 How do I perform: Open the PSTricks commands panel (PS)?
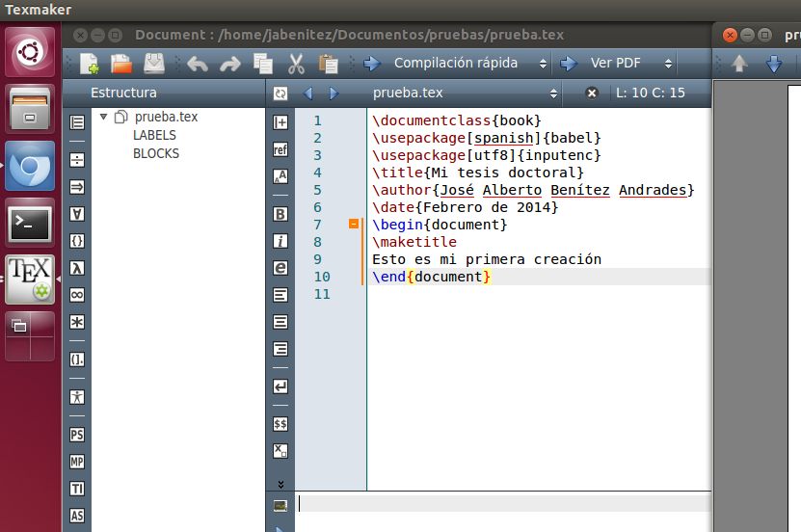(77, 435)
